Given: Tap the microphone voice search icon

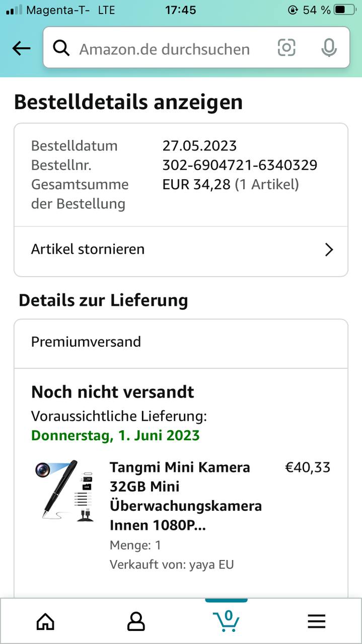Looking at the screenshot, I should click(329, 48).
